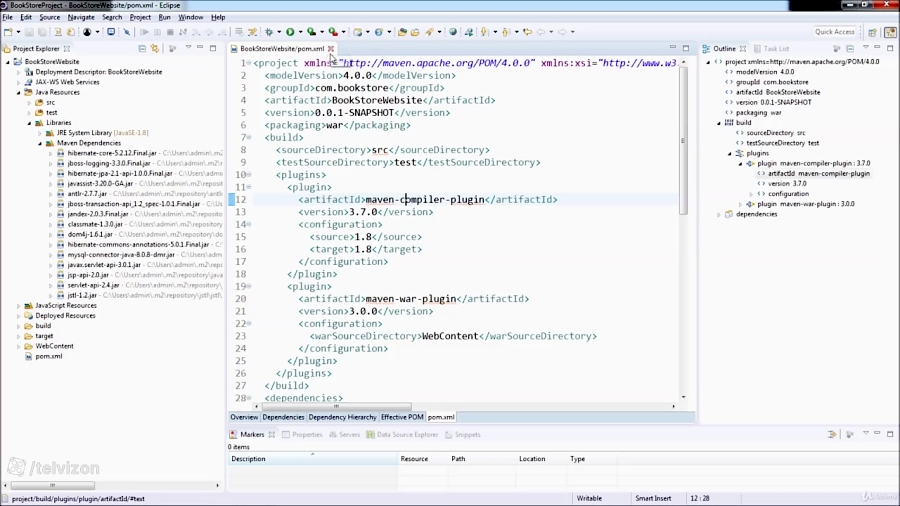Select pom.xml in Project Explorer
The width and height of the screenshot is (900, 506).
click(x=49, y=356)
